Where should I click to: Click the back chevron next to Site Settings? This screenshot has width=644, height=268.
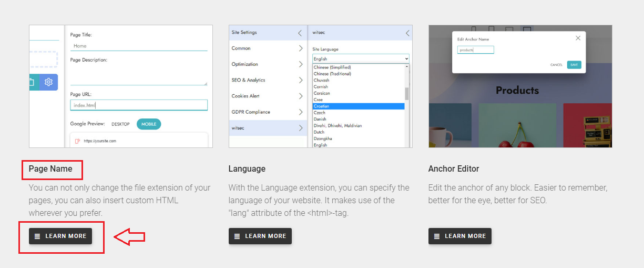tap(300, 33)
